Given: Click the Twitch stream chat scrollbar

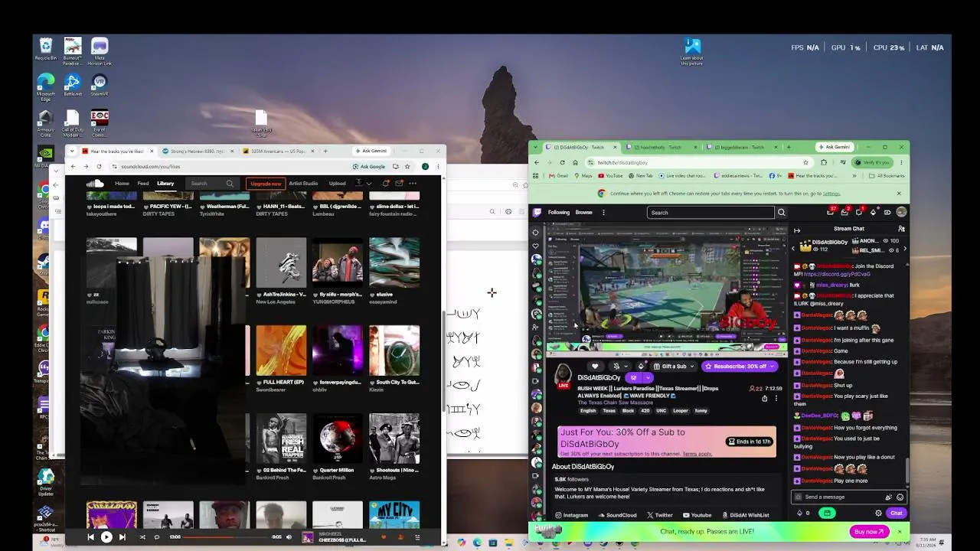Looking at the screenshot, I should click(x=907, y=471).
